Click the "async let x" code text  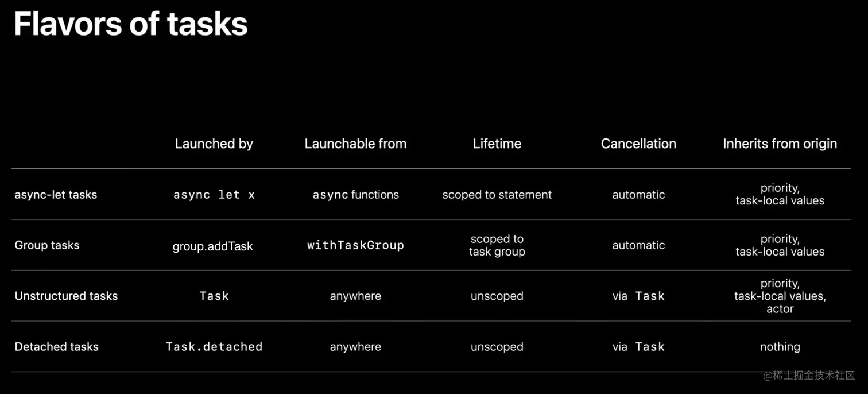[214, 195]
